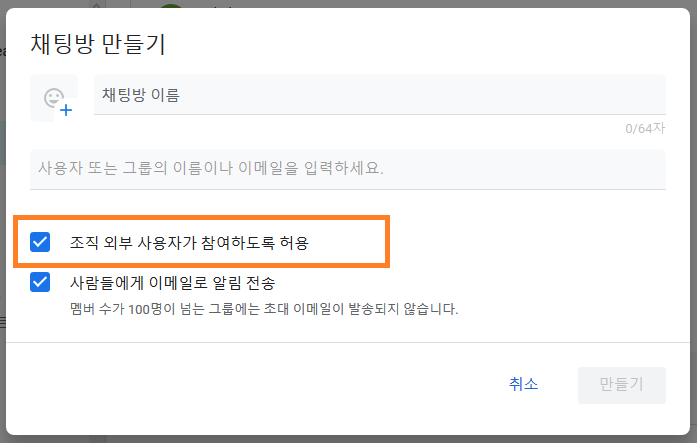Screen dimensions: 697x443
Task: Focus the 채팅방 이름 name field
Action: tap(380, 95)
